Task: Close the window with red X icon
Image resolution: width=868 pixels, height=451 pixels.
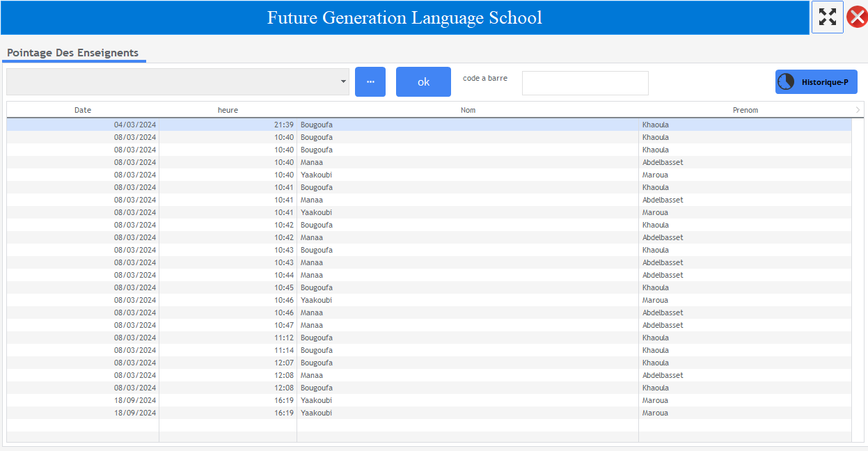Action: pyautogui.click(x=857, y=17)
